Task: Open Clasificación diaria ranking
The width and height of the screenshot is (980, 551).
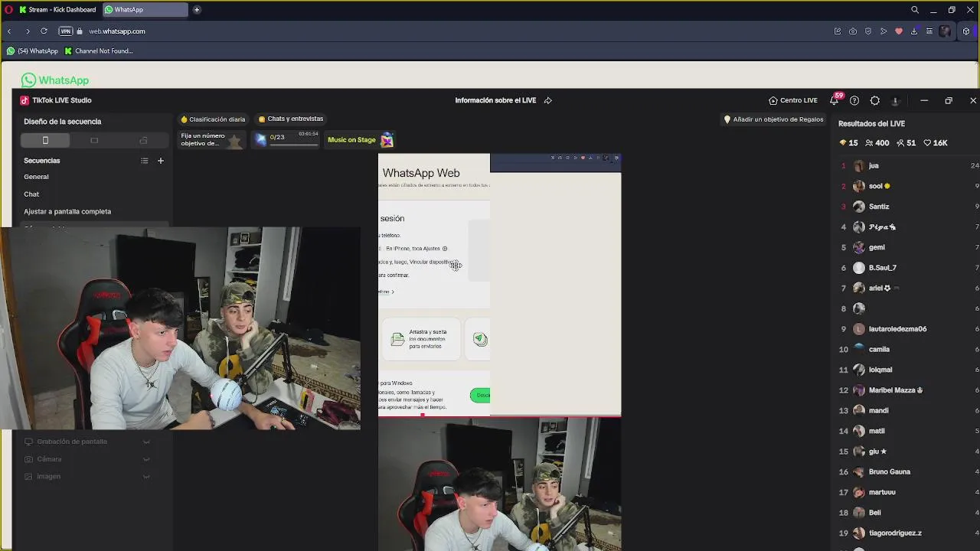Action: 213,119
